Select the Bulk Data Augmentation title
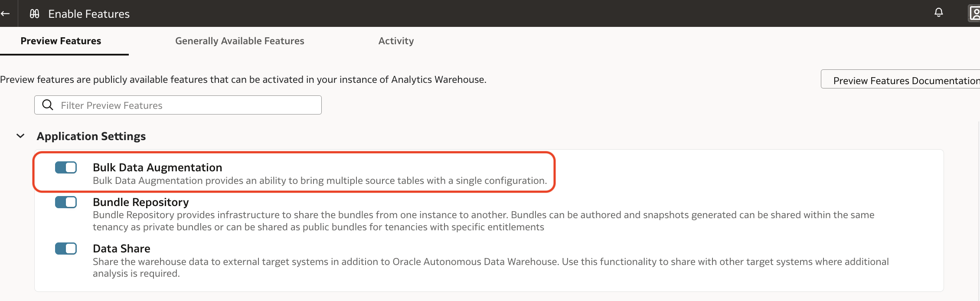This screenshot has height=301, width=980. point(157,167)
